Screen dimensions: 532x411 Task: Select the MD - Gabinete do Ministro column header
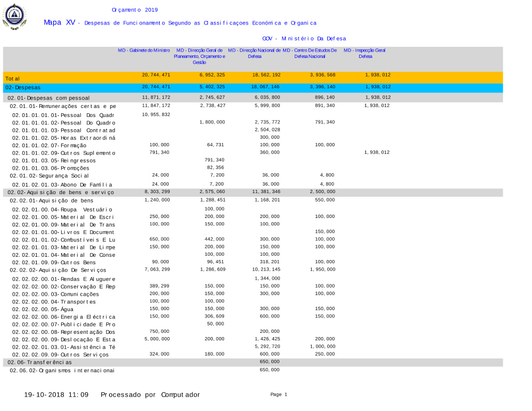[144, 50]
